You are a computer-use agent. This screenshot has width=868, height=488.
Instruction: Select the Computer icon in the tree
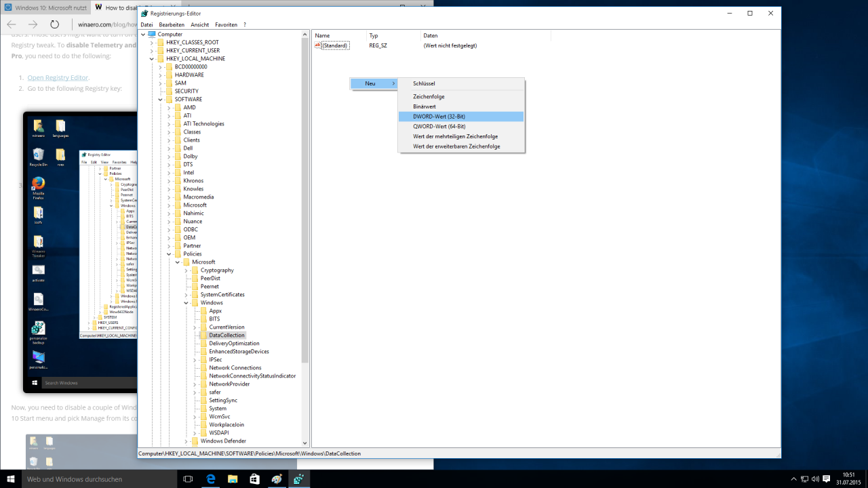pyautogui.click(x=152, y=34)
